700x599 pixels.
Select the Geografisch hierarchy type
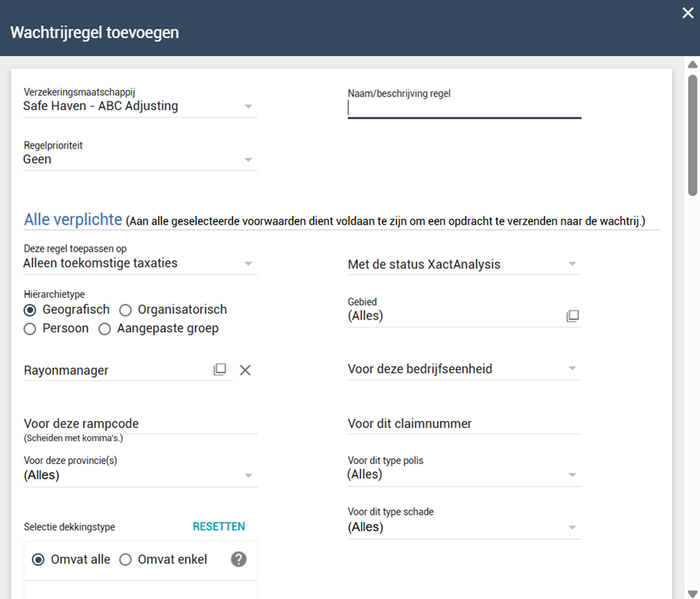point(30,310)
